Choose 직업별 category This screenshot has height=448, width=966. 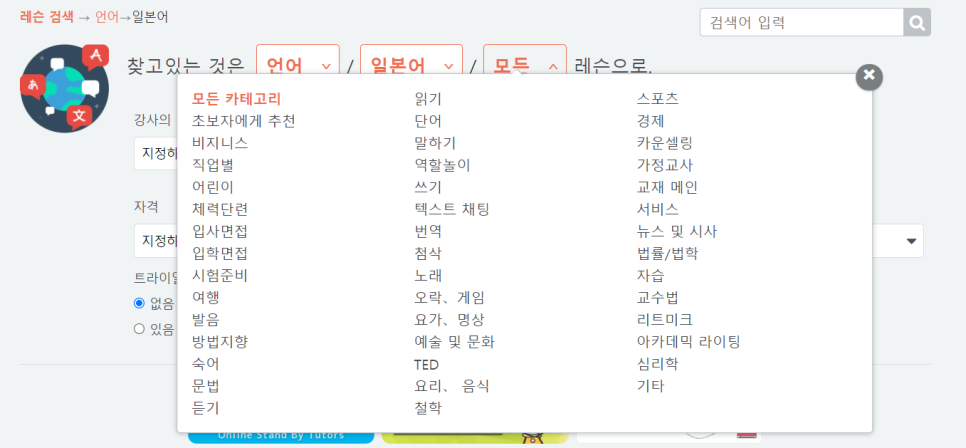pos(213,165)
